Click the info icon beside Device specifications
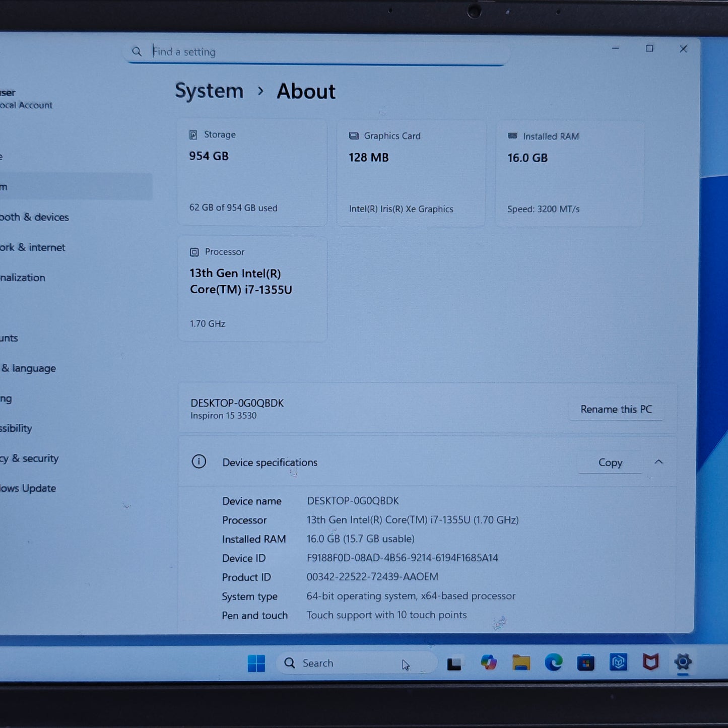 199,461
